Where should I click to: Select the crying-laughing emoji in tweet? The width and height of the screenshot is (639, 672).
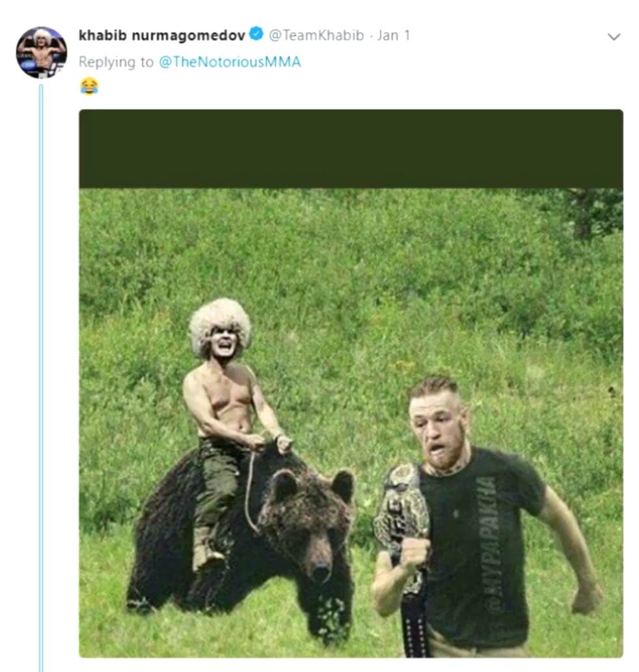point(89,86)
